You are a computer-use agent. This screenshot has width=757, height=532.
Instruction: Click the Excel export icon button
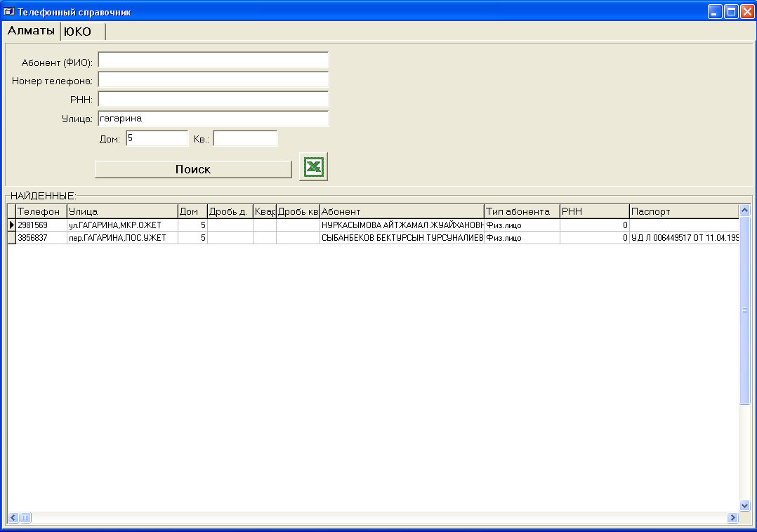(313, 167)
